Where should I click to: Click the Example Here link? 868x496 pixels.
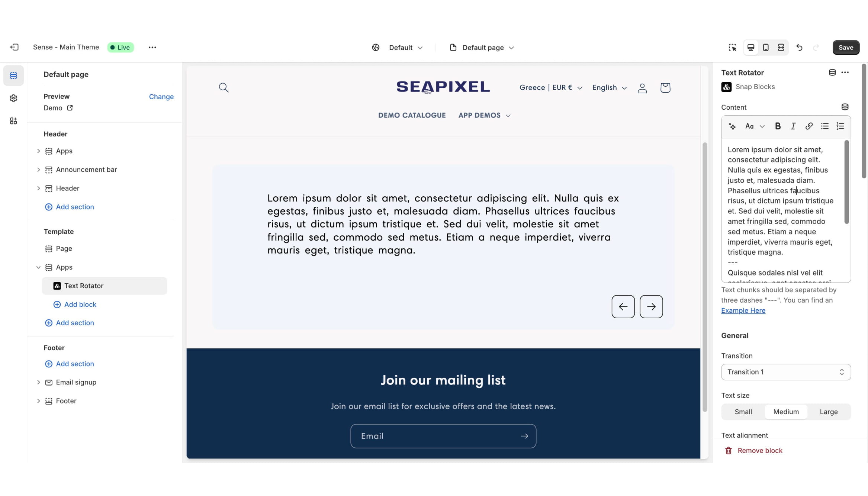click(743, 310)
